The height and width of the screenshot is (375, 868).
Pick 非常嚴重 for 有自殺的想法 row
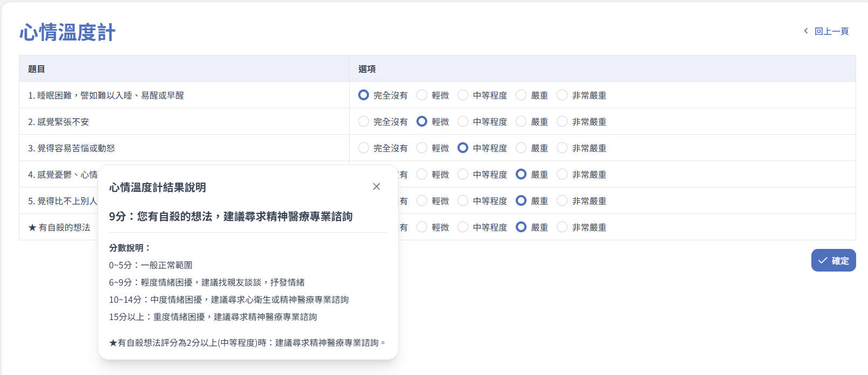click(562, 227)
